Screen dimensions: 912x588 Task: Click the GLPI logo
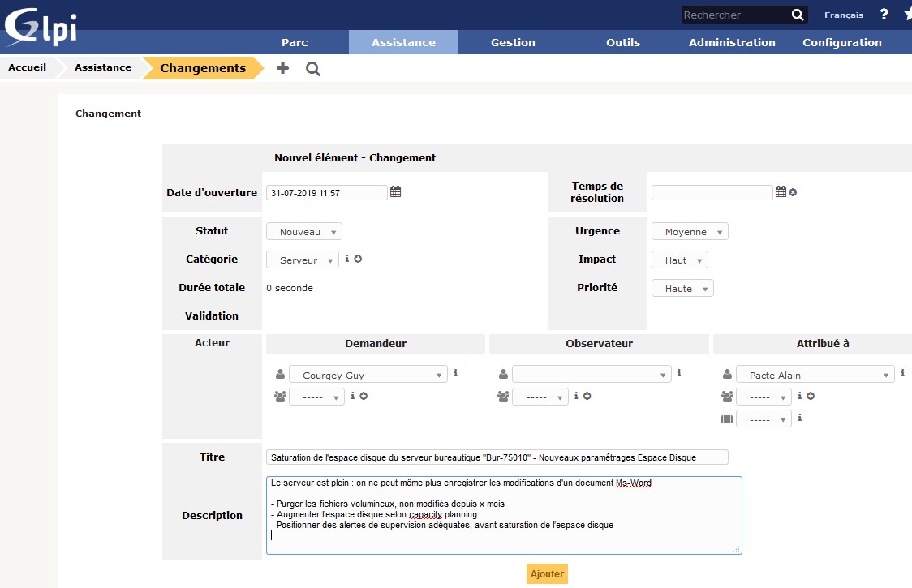40,28
